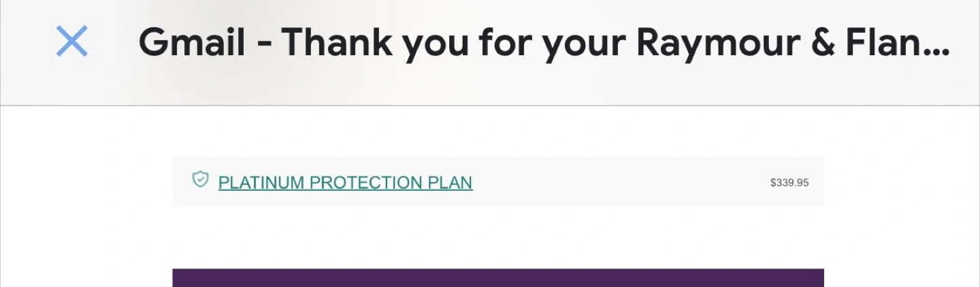
Task: Close the Gmail preview with the blue X
Action: 72,42
